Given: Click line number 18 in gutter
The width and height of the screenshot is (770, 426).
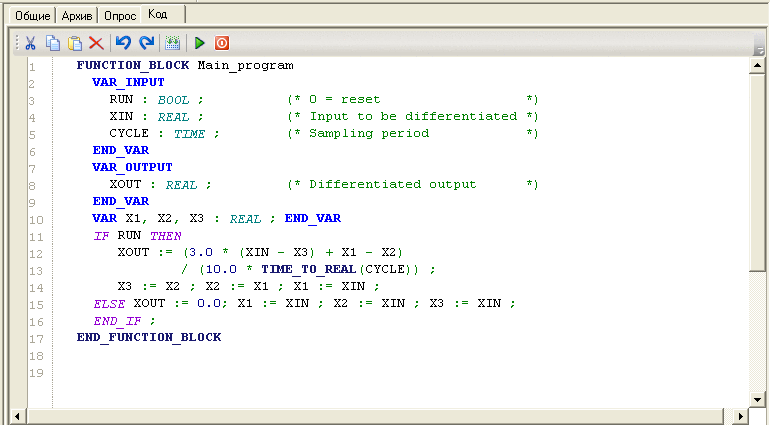Looking at the screenshot, I should 36,356.
